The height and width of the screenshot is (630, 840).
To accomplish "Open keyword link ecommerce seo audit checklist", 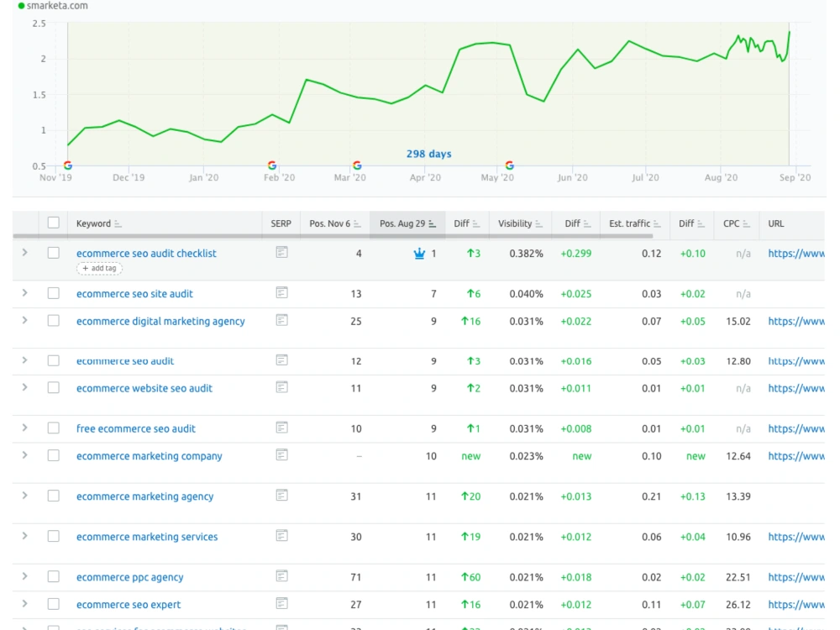I will click(x=146, y=254).
